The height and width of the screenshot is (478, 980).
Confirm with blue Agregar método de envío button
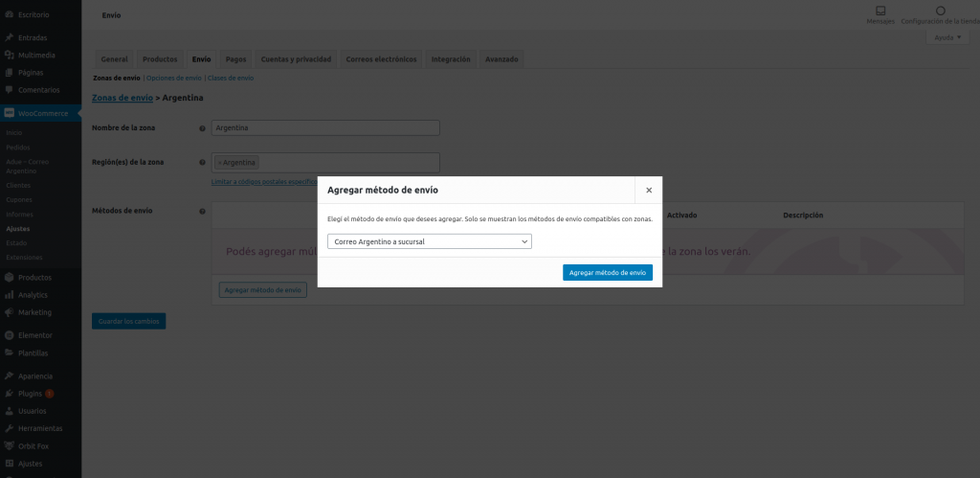click(x=608, y=273)
